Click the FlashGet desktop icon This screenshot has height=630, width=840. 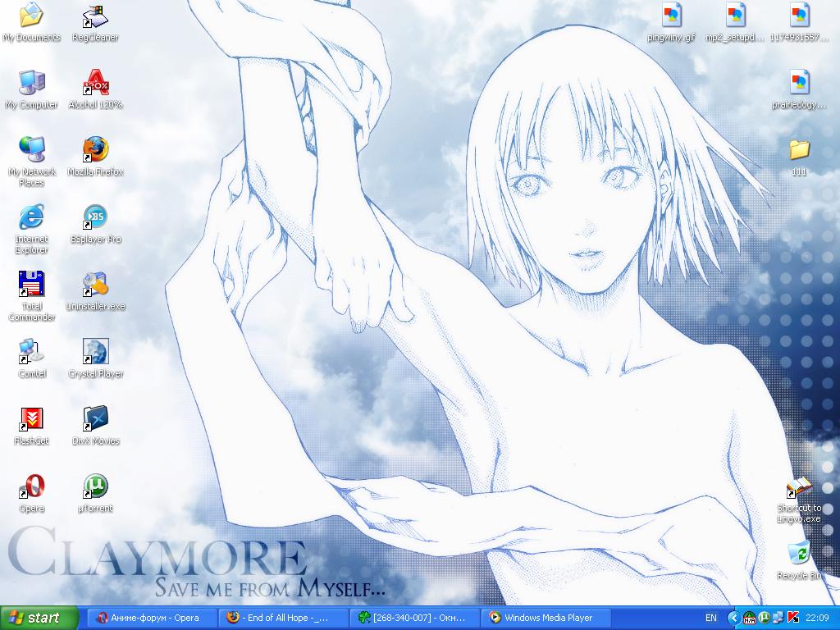31,419
